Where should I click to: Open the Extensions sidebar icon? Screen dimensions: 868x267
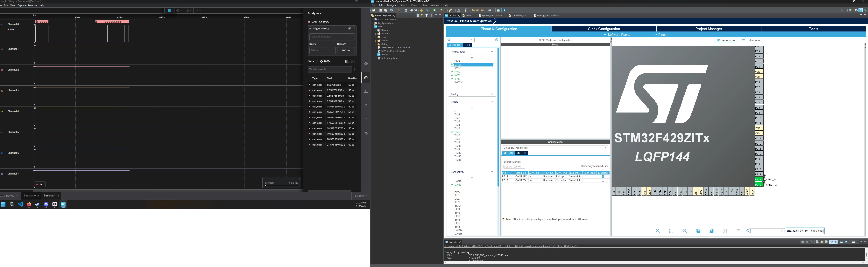coord(366,120)
